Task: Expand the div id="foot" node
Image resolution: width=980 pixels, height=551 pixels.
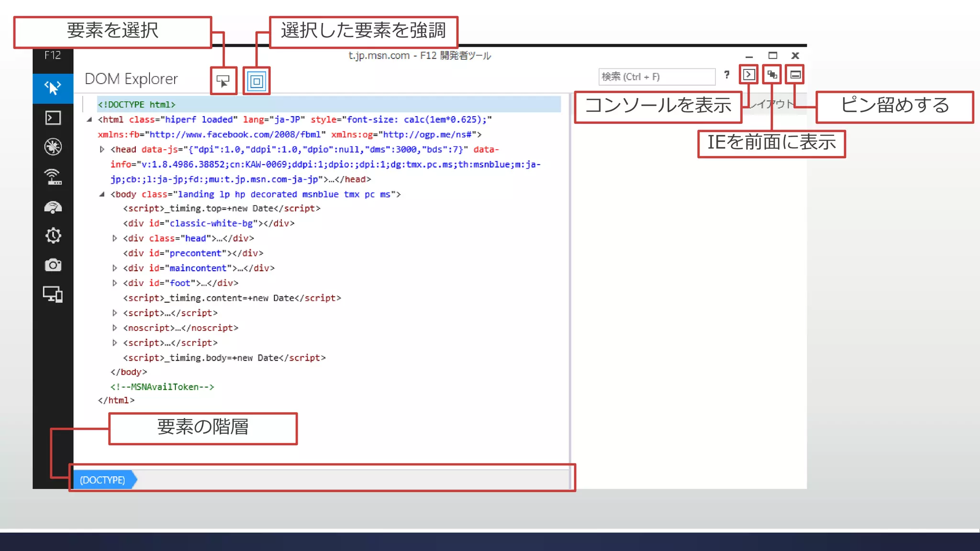Action: point(114,283)
